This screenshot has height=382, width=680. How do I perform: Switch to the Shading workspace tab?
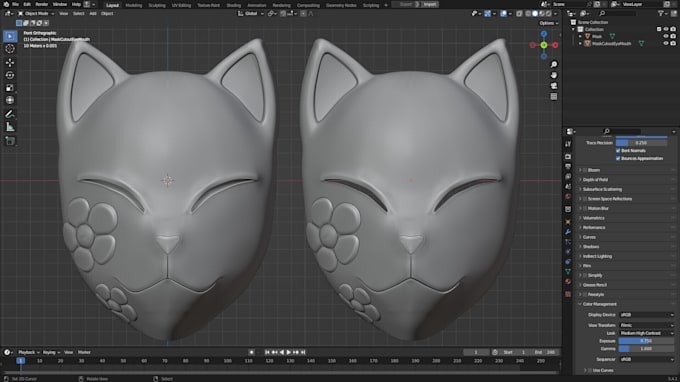coord(233,5)
